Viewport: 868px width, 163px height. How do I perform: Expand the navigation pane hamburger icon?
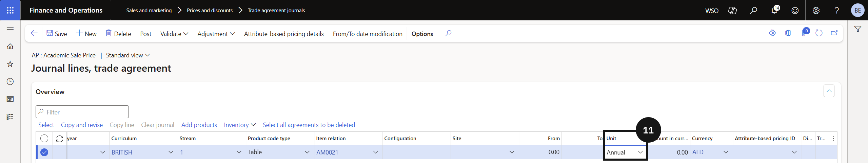point(10,30)
